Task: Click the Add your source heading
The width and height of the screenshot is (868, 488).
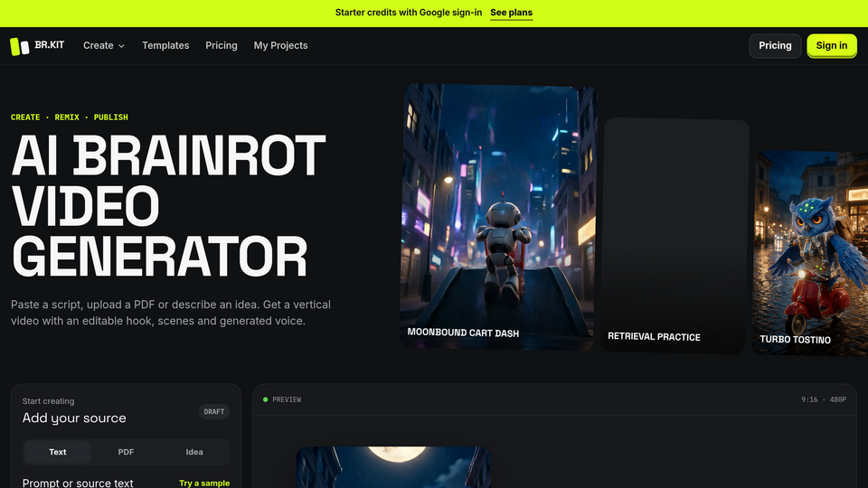Action: point(74,418)
